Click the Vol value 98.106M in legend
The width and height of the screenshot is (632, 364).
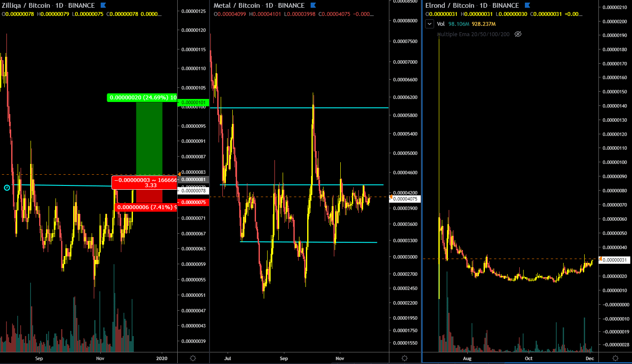pos(459,24)
